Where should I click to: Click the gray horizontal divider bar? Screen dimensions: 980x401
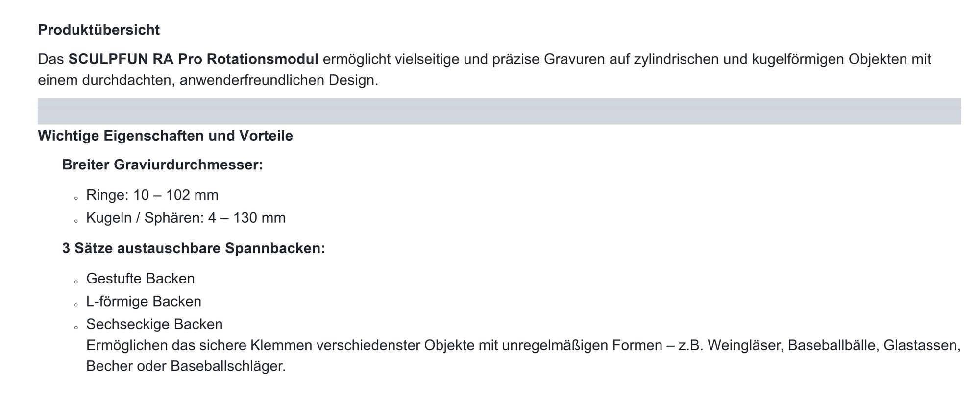coord(499,111)
